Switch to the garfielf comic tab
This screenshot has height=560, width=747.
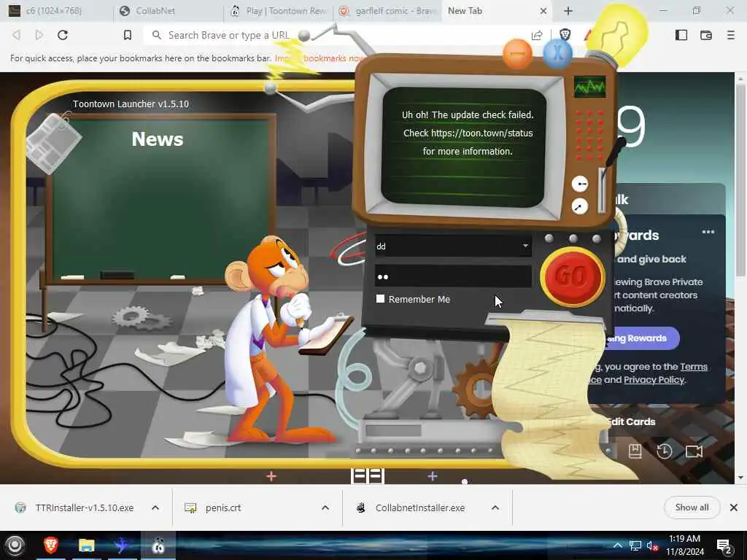[388, 10]
